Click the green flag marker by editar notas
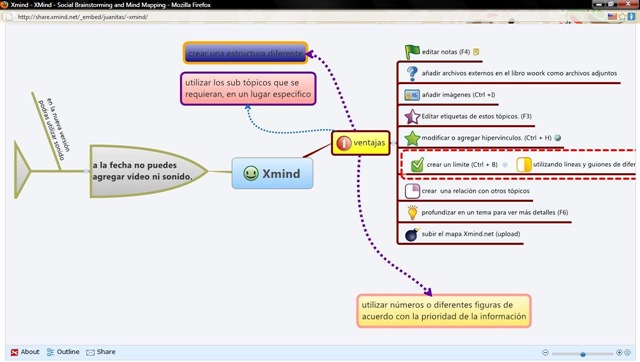This screenshot has width=640, height=362. tap(412, 52)
